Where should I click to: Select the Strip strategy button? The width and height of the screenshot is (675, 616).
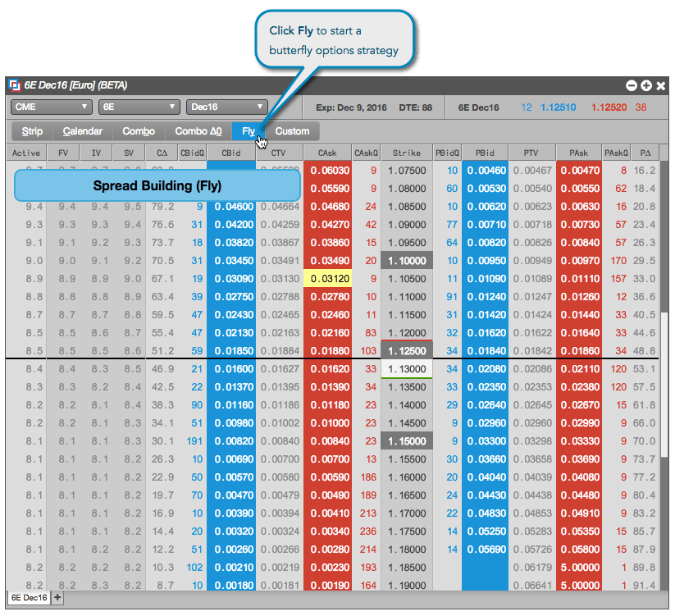point(32,131)
